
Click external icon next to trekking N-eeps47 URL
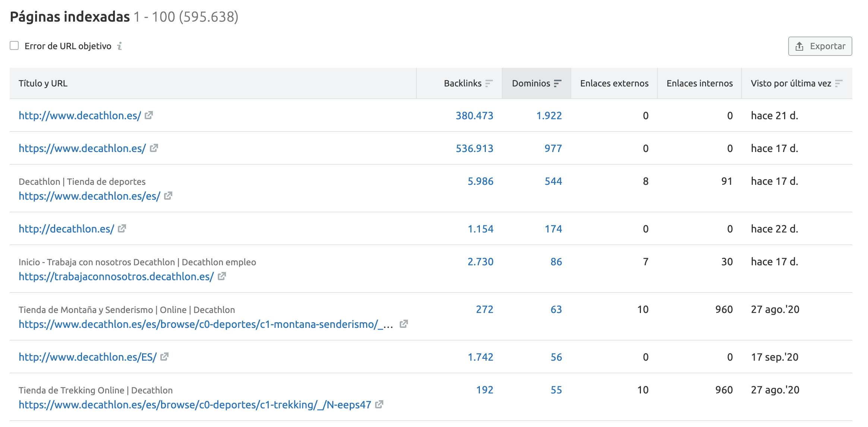click(379, 404)
